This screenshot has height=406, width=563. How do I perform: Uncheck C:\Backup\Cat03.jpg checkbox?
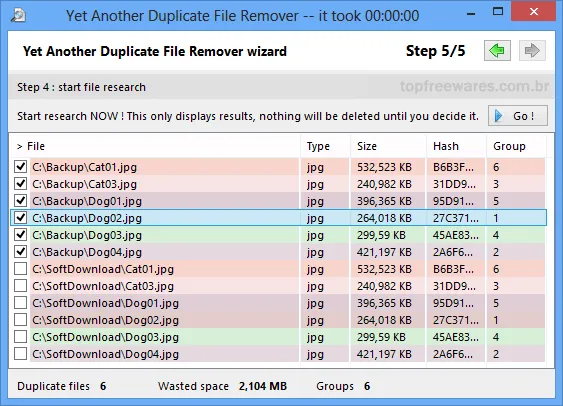point(20,184)
